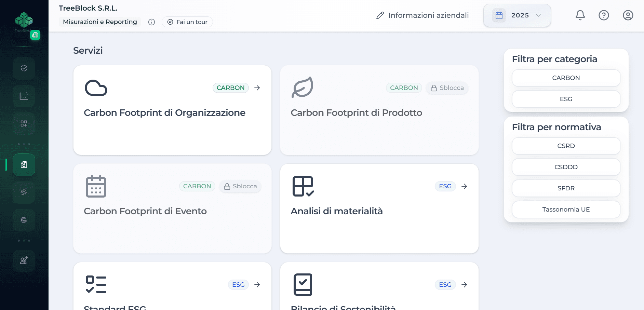Open the dashed-circle checkmark sidebar icon
Screen dimensions: 644x310
(24, 68)
